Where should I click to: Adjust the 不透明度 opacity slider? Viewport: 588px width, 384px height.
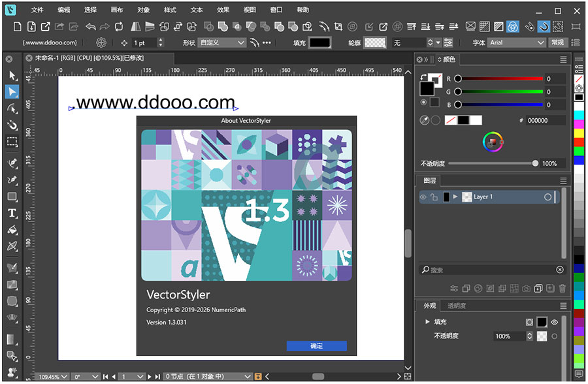click(x=493, y=163)
